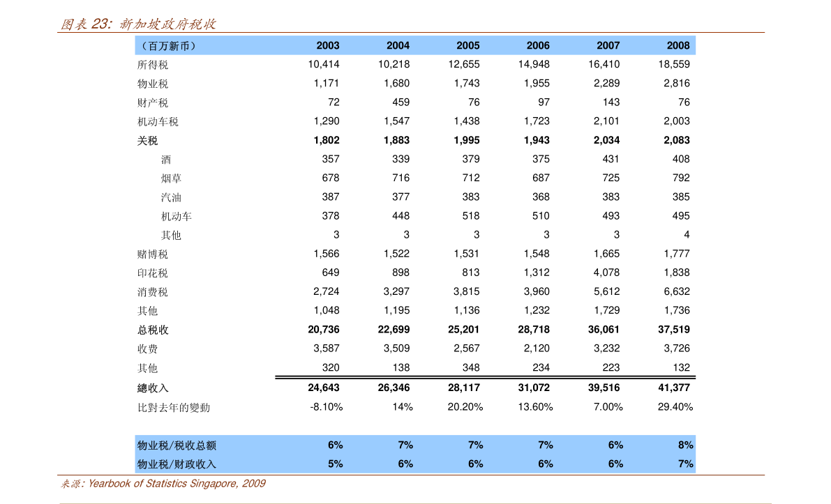Click the source note Yearbook of Statistics Singapore, 2009
This screenshot has width=831, height=504.
click(177, 483)
